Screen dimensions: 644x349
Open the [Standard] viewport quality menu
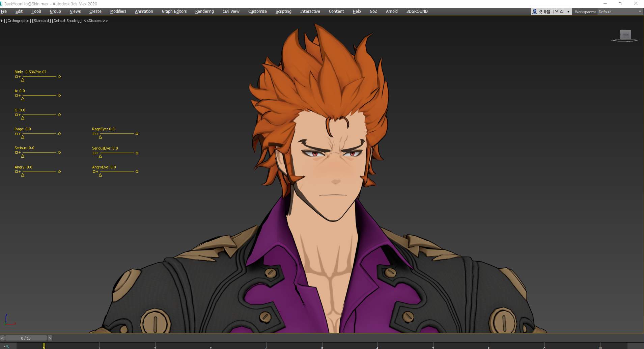pos(41,21)
